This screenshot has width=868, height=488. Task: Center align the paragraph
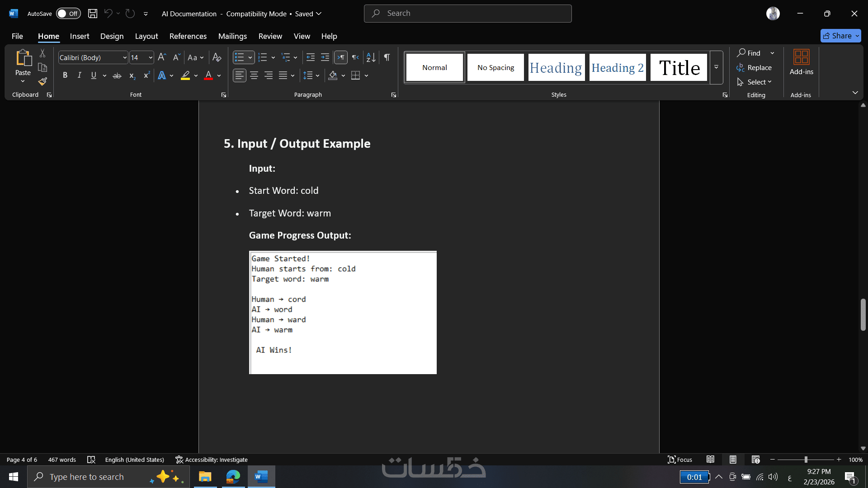click(x=254, y=75)
